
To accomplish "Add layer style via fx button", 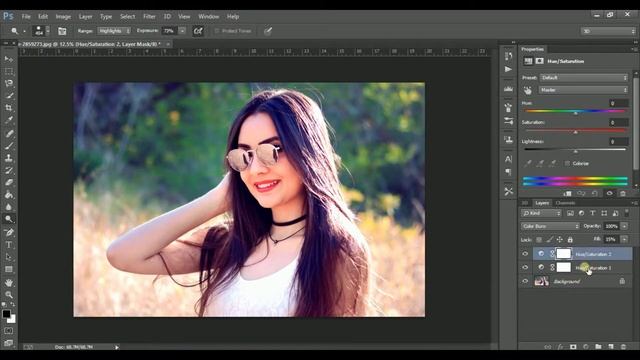I will coord(560,347).
